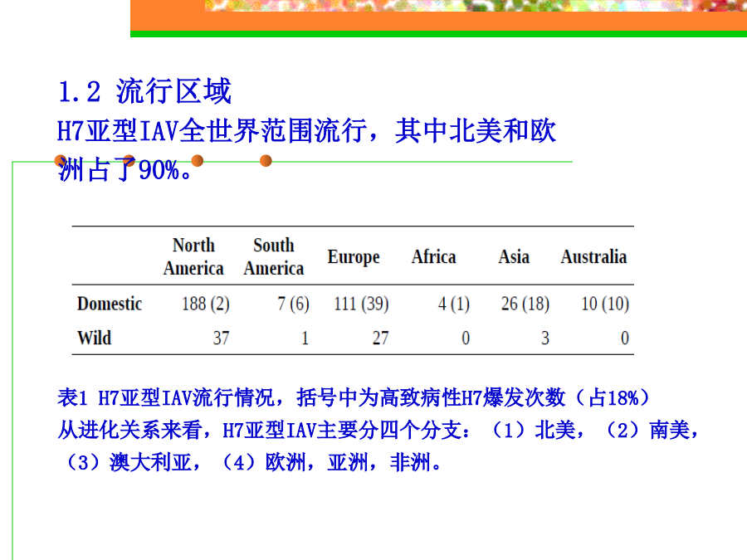Select the 'Domestic' row label
Screen dimensions: 747x560
[x=110, y=304]
